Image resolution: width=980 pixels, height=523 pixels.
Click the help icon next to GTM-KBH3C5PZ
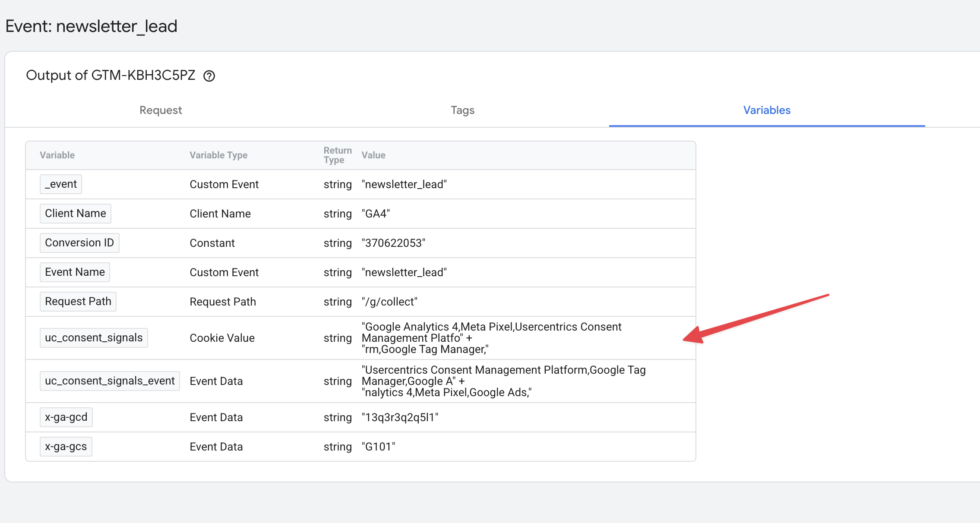point(209,76)
